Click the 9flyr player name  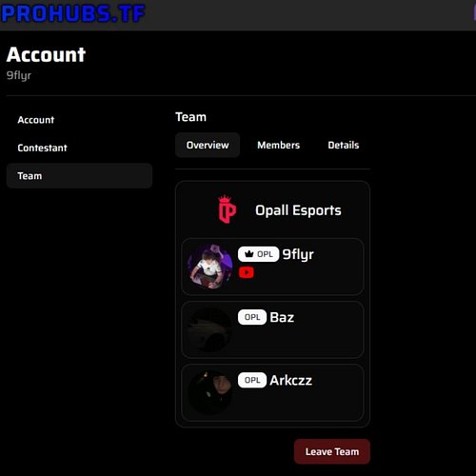[298, 254]
